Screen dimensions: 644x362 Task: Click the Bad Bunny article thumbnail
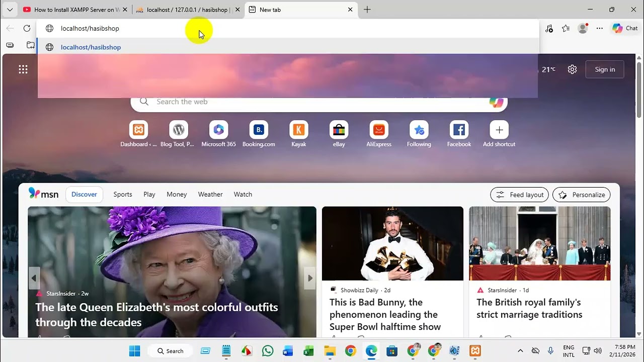coord(392,243)
